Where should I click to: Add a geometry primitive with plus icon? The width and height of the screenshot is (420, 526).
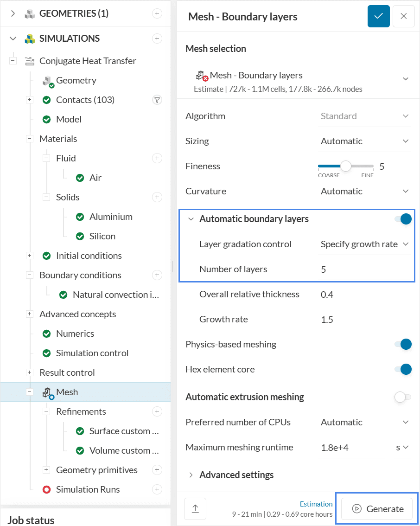pos(157,470)
